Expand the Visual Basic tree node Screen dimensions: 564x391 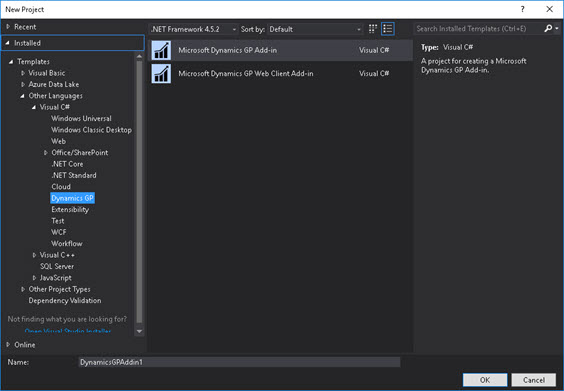(x=23, y=73)
